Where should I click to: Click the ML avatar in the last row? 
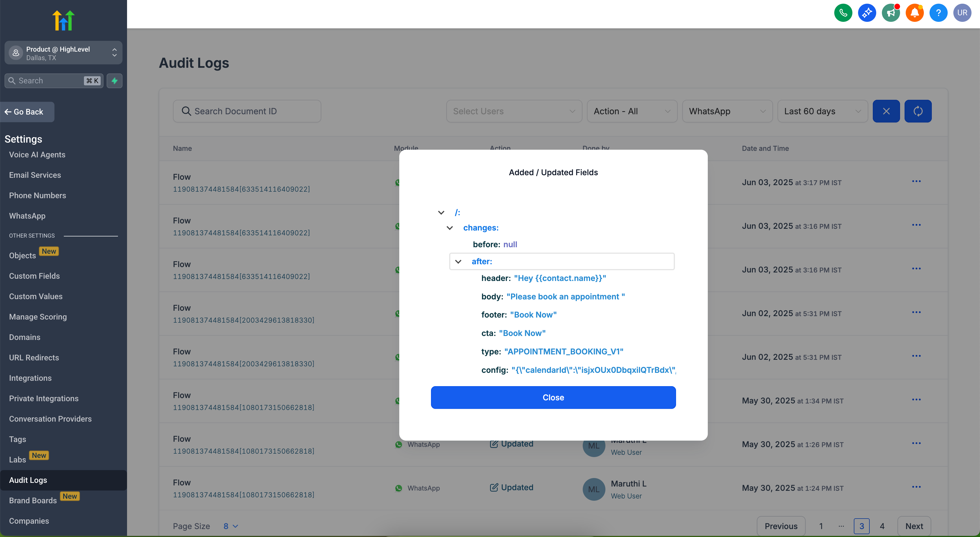pos(594,489)
